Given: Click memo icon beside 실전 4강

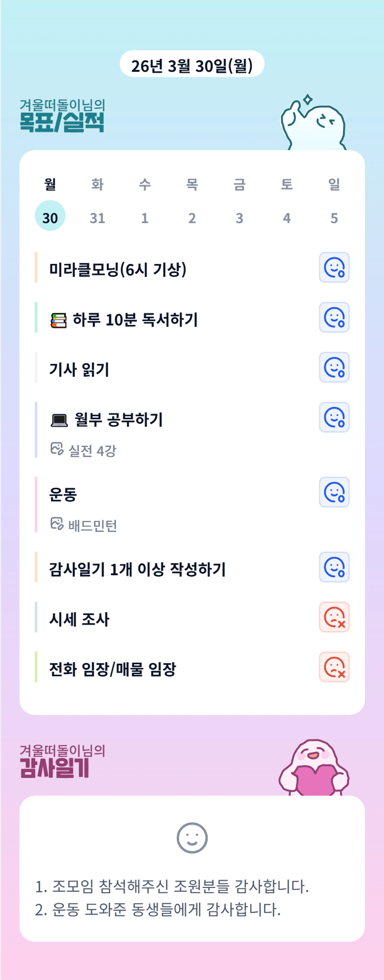Looking at the screenshot, I should click(x=57, y=449).
